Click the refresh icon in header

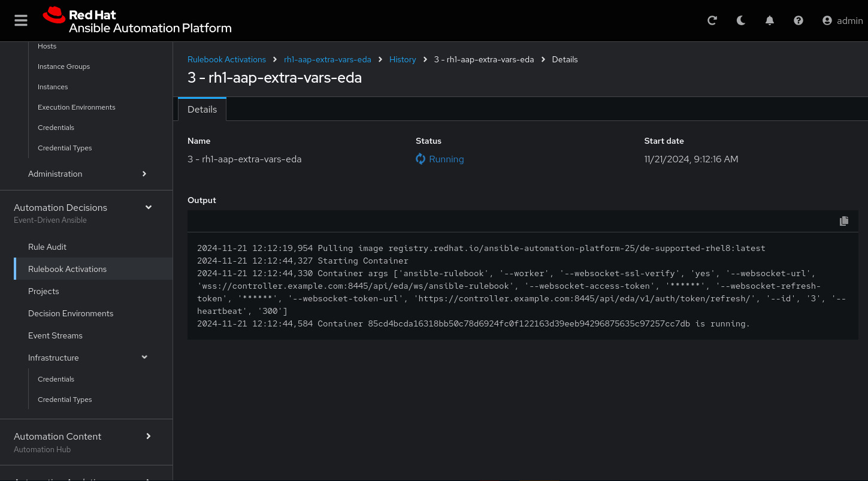[712, 20]
